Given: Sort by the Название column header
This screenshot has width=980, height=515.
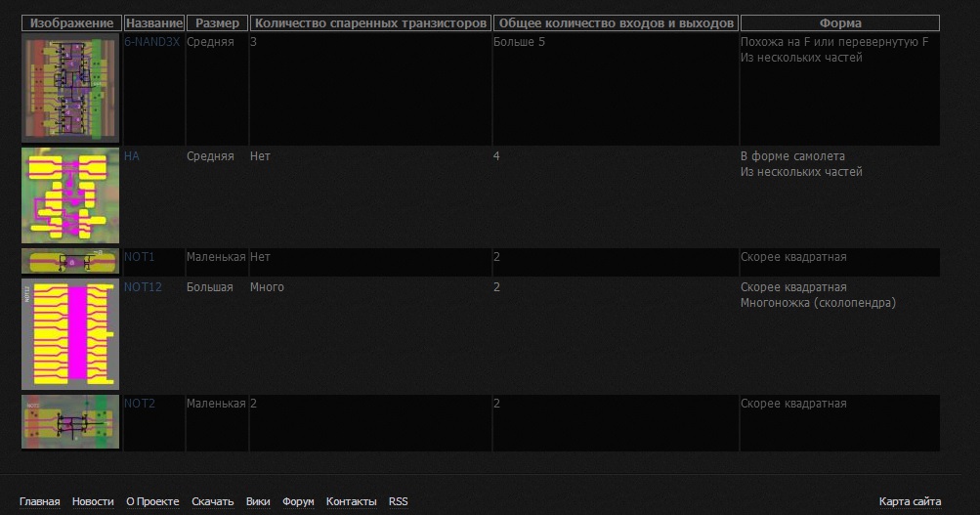Looking at the screenshot, I should click(x=153, y=22).
